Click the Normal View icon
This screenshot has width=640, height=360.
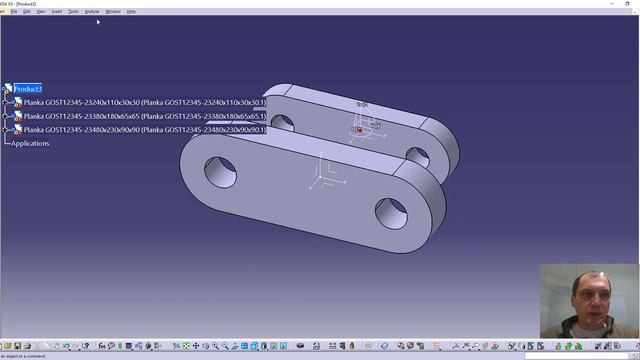[235, 346]
